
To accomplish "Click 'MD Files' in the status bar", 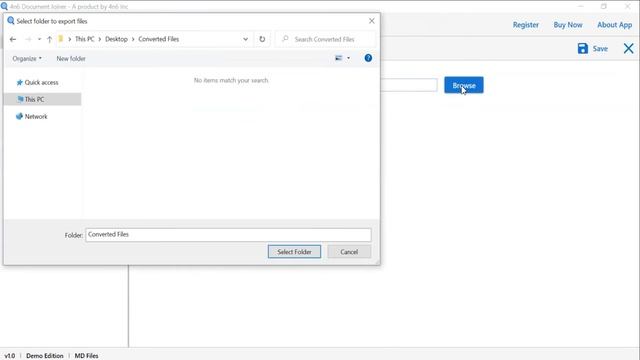I will pos(87,356).
